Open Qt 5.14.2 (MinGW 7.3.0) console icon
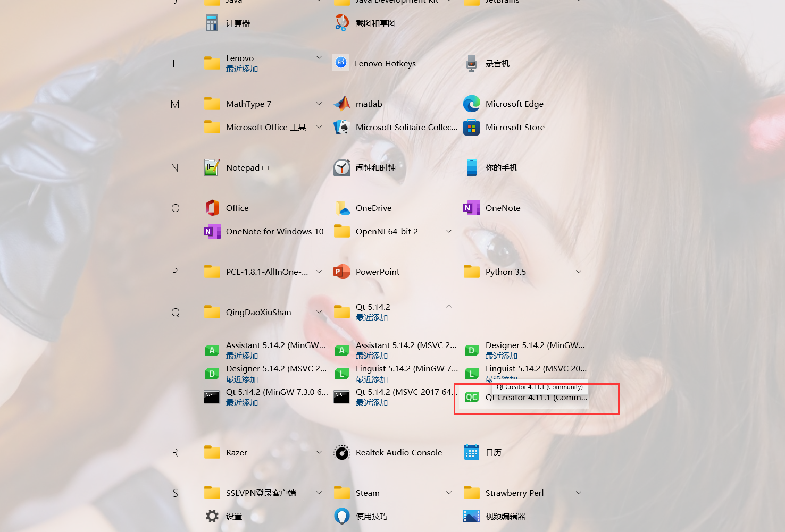Image resolution: width=785 pixels, height=532 pixels. point(212,397)
